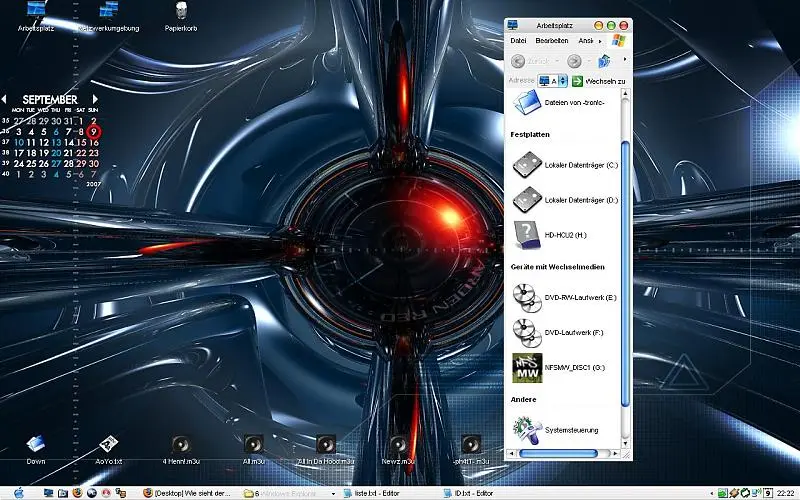Open Systemsteuerung control panel icon
This screenshot has width=800, height=500.
pyautogui.click(x=525, y=429)
